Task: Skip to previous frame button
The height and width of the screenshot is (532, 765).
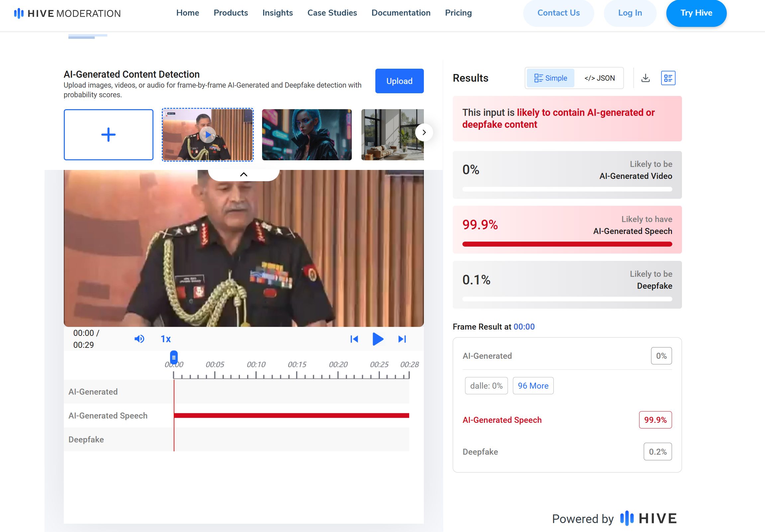Action: pos(354,339)
